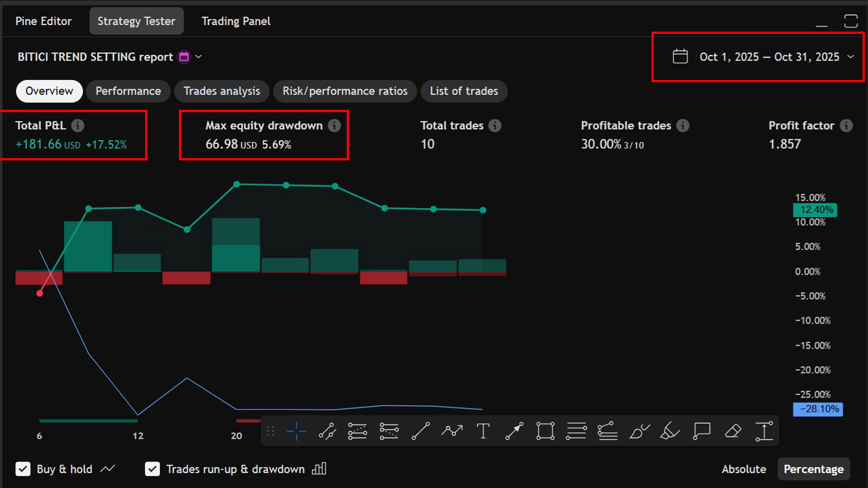Open the calendar icon in date range selector
The image size is (868, 488).
click(680, 56)
